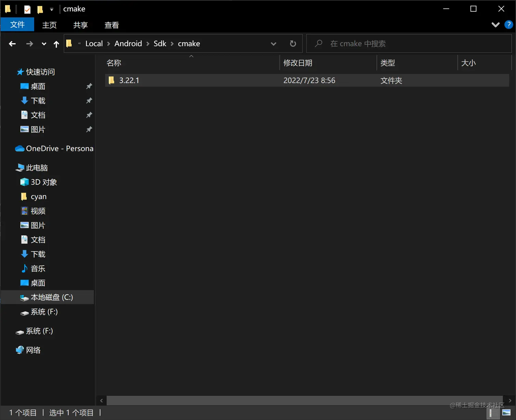Click the New folder quick access icon

click(40, 9)
